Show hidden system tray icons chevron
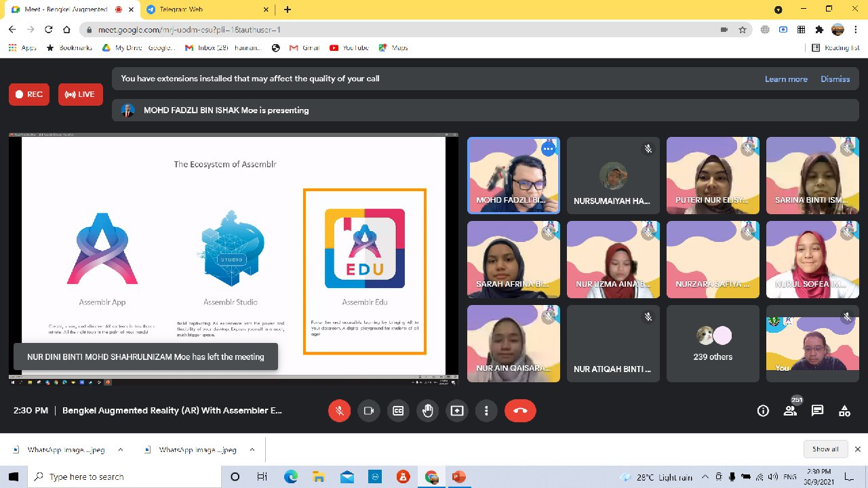 [x=705, y=477]
